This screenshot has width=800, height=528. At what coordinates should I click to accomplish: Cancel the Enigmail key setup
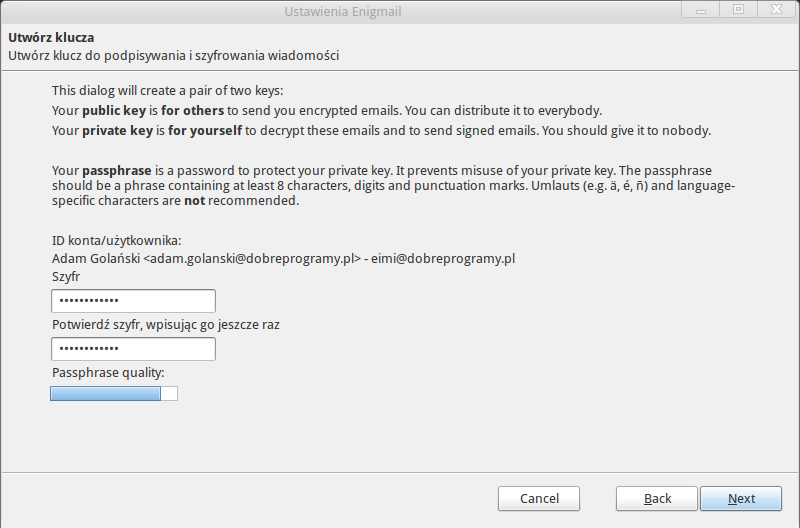tap(539, 498)
